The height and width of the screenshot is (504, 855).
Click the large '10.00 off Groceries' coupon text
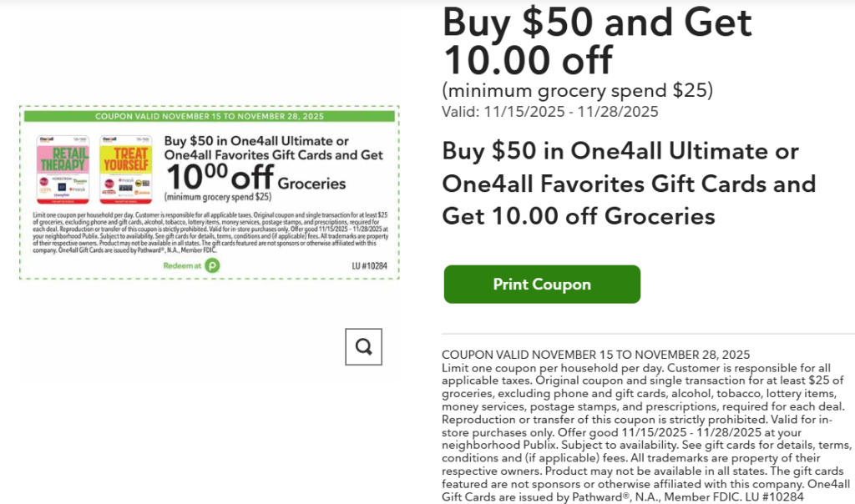click(255, 177)
